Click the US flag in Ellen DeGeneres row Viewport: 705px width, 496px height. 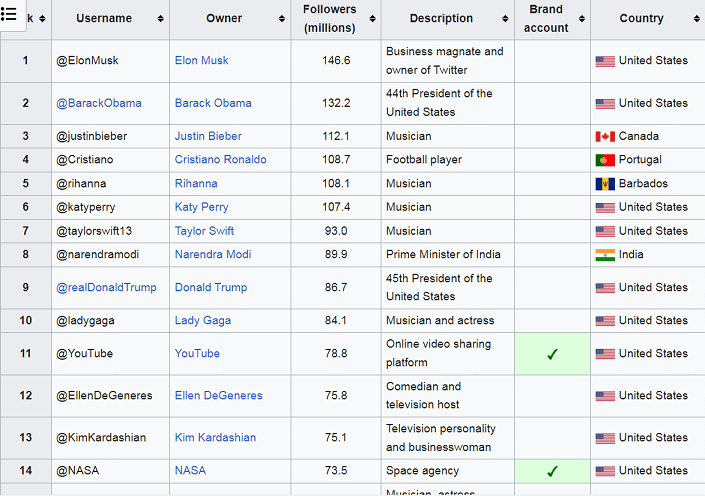click(605, 396)
